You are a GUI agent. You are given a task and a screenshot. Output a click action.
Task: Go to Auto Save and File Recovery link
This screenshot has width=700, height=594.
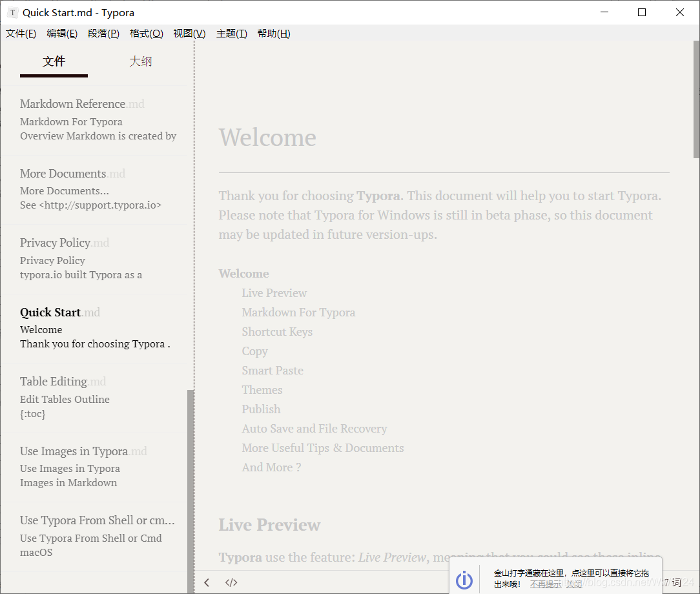pyautogui.click(x=314, y=429)
